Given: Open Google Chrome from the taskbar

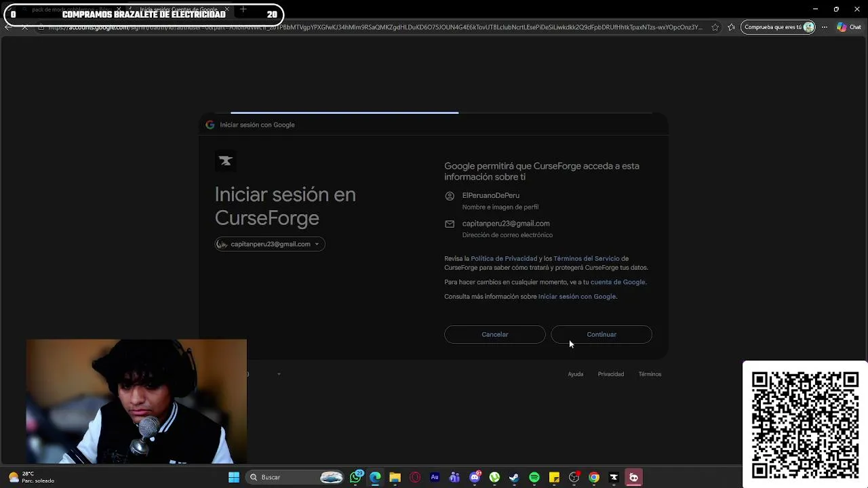Looking at the screenshot, I should 594,477.
